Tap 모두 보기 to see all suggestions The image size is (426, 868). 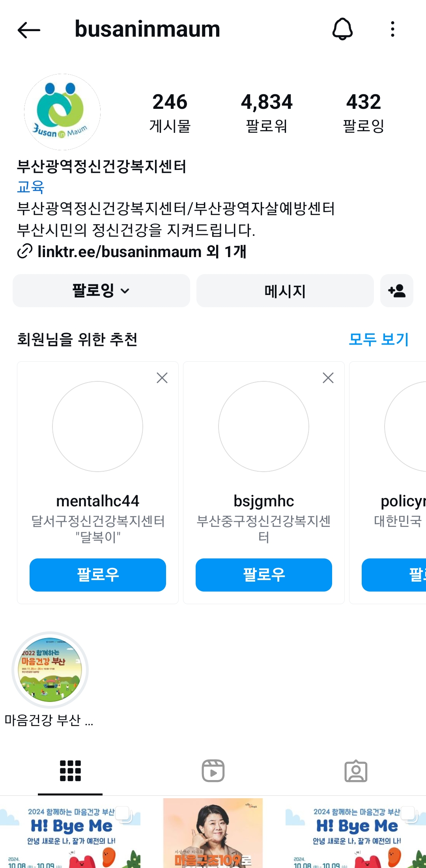[x=379, y=339]
